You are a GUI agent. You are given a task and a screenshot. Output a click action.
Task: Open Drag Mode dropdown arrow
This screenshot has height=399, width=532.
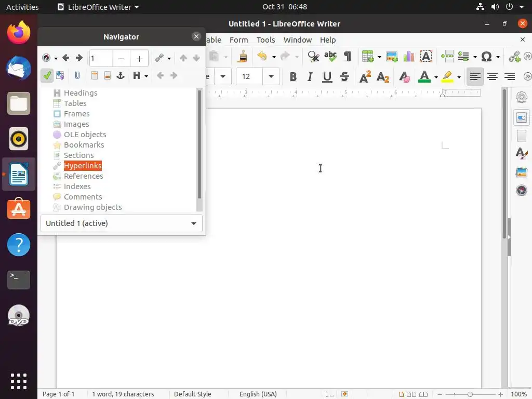[x=169, y=58]
